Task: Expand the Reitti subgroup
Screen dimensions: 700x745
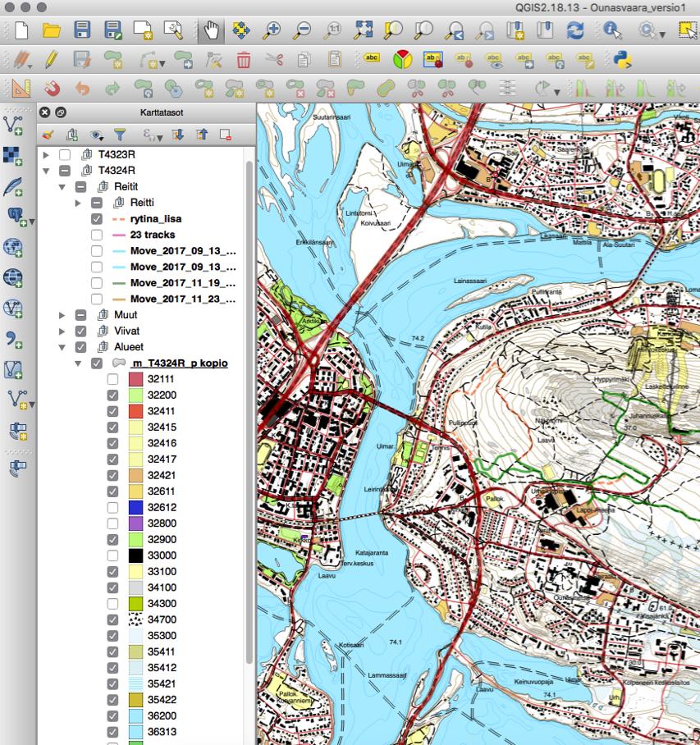Action: 78,203
